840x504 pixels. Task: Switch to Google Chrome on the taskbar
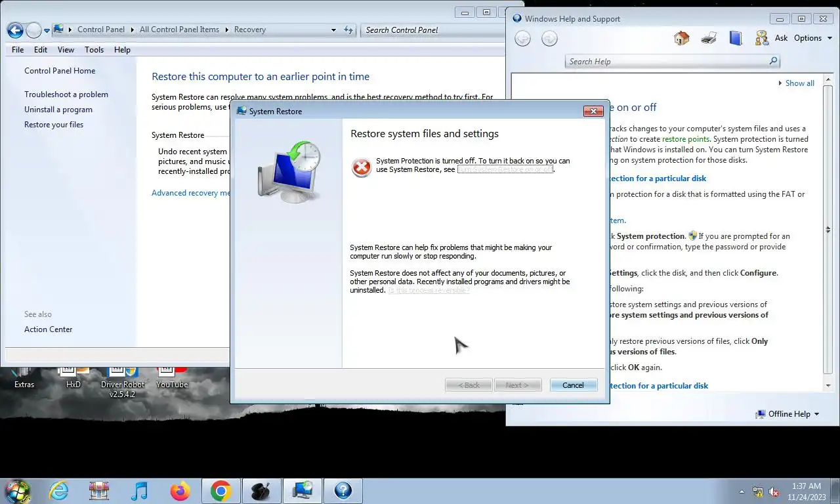220,490
